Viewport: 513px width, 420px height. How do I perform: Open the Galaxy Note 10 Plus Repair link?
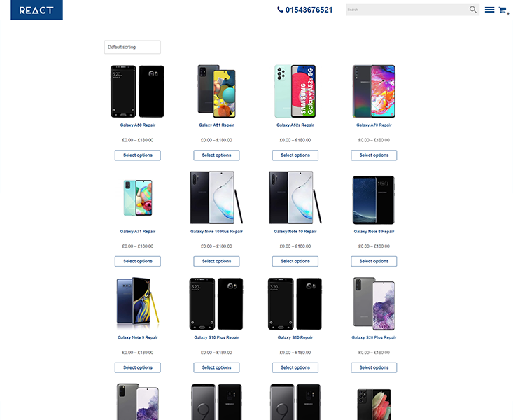tap(216, 232)
